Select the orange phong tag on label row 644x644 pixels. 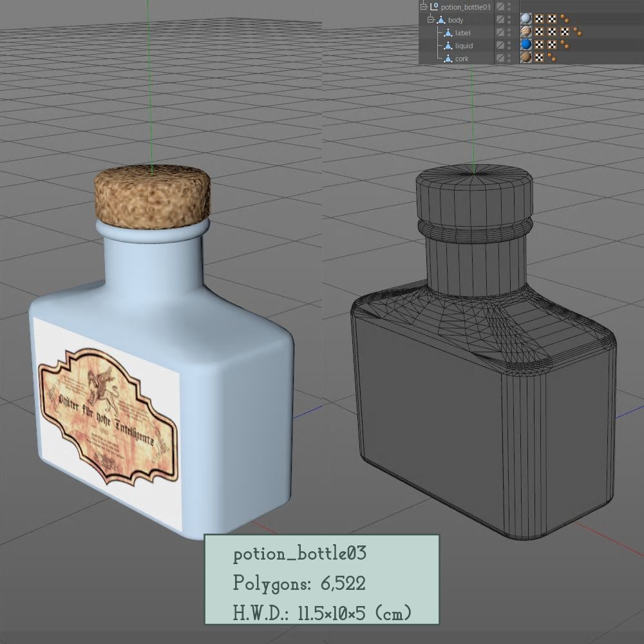[578, 32]
